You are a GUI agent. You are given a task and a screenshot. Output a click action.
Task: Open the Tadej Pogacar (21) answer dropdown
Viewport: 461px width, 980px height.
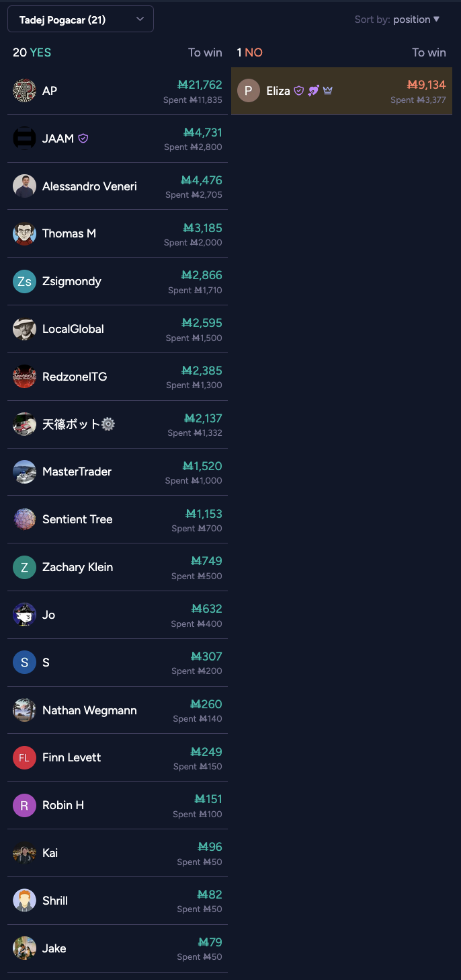(x=81, y=20)
